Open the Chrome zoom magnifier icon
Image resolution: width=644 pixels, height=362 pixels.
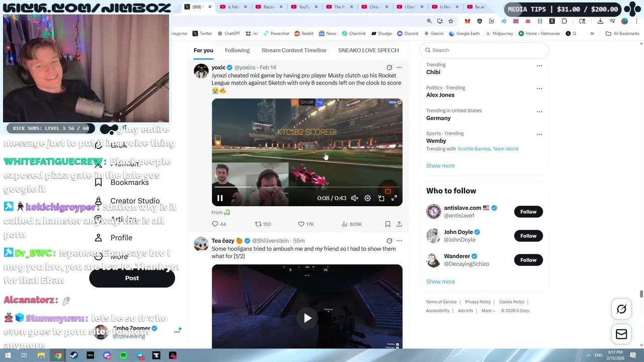tap(429, 21)
